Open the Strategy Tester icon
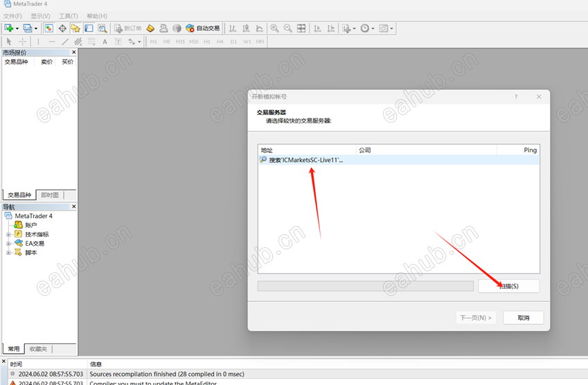 click(102, 28)
